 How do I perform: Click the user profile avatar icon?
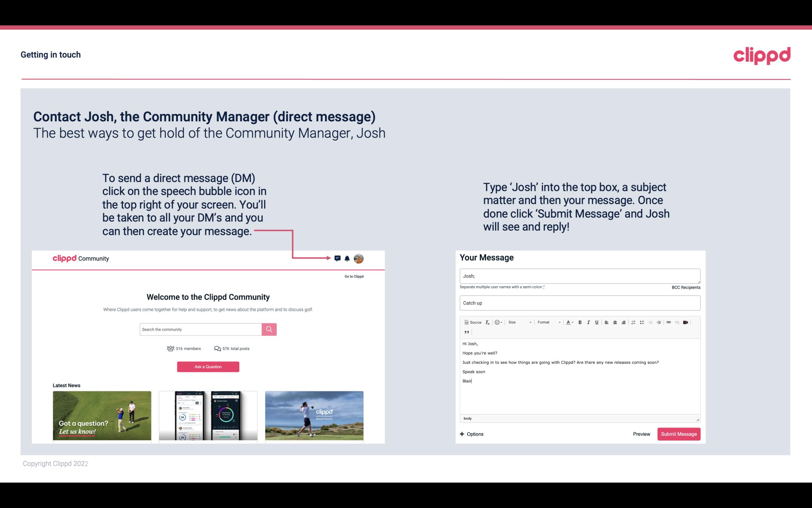tap(358, 259)
